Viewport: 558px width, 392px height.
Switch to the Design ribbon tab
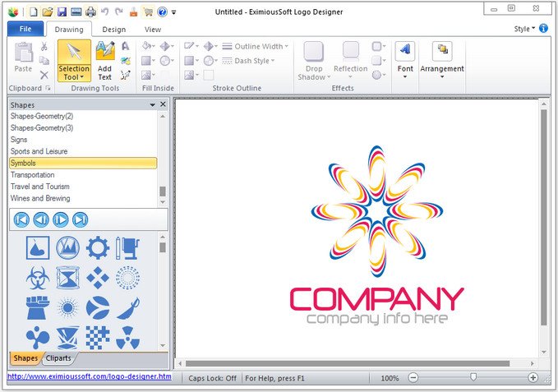[114, 30]
